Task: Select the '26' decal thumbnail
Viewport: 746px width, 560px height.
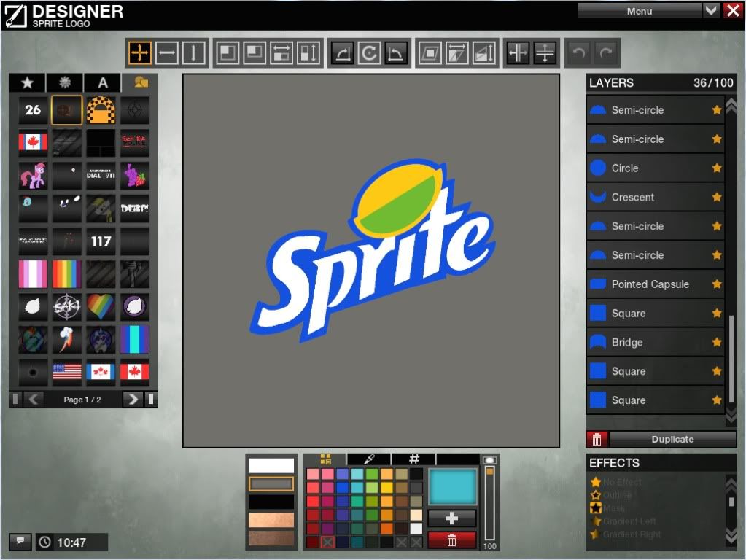Action: pyautogui.click(x=33, y=110)
